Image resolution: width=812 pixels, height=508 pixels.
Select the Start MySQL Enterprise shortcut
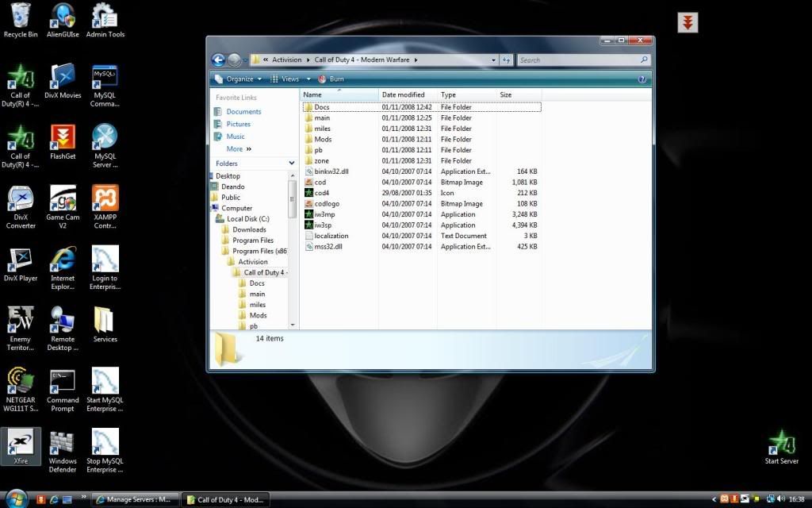pyautogui.click(x=105, y=391)
